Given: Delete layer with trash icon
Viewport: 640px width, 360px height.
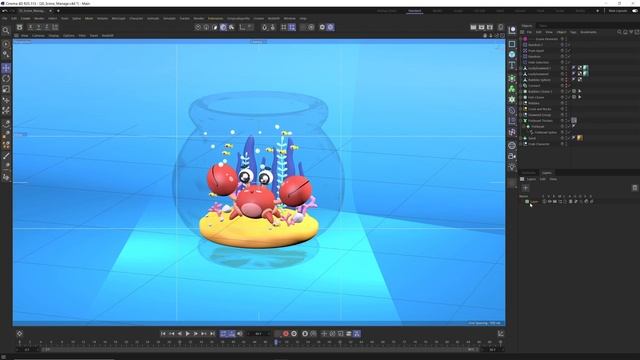Looking at the screenshot, I should (x=635, y=188).
